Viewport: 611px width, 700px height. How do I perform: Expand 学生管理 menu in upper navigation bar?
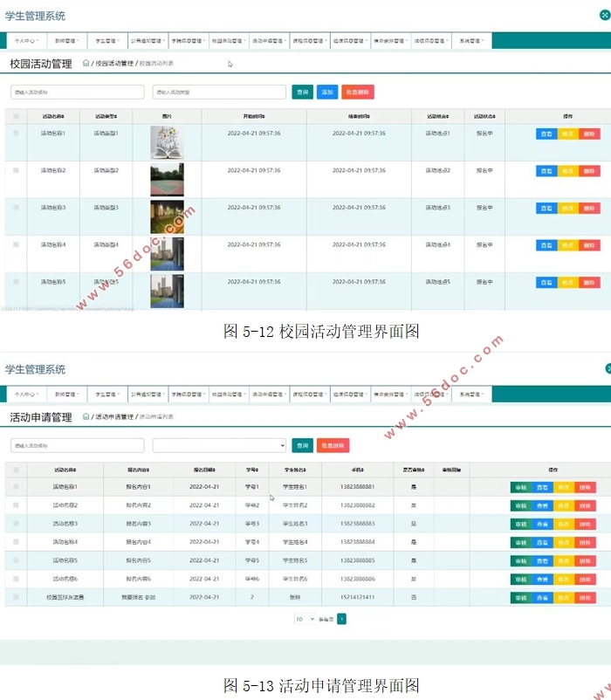tap(107, 41)
